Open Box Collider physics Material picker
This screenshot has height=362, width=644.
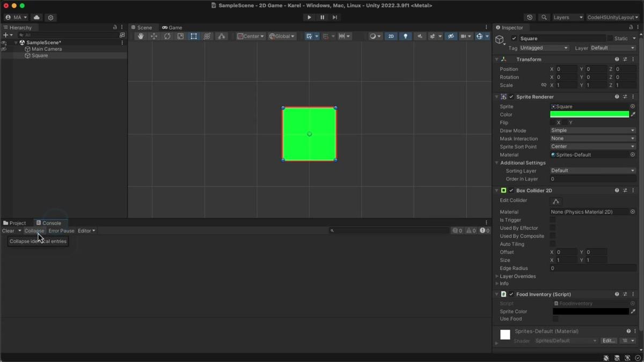(633, 212)
